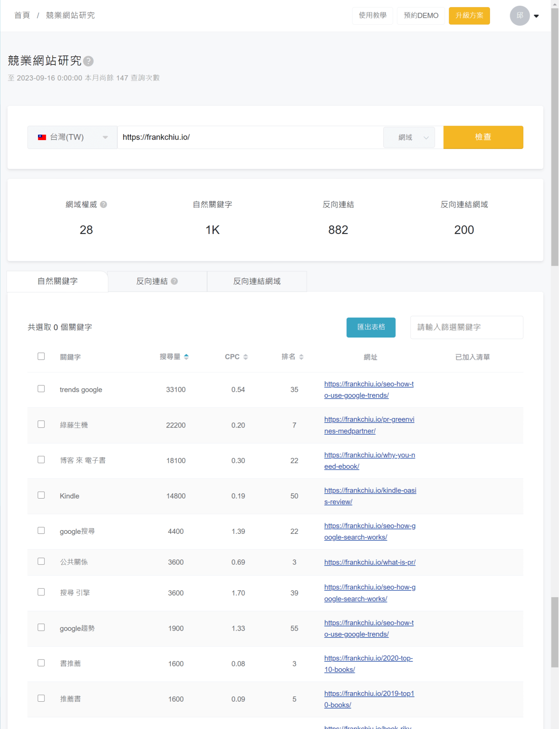This screenshot has width=560, height=729.
Task: Select the Kindle keyword row checkbox
Action: [41, 495]
